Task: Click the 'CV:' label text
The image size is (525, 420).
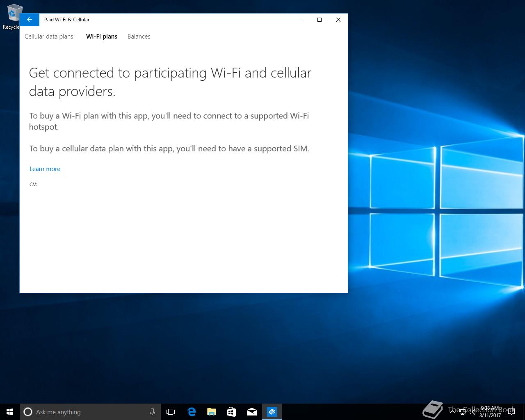Action: tap(34, 185)
